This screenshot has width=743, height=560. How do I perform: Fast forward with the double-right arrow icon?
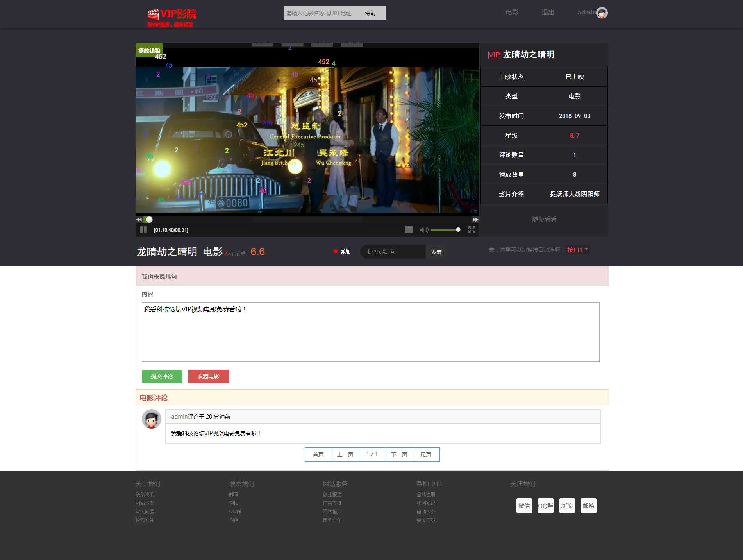click(475, 220)
